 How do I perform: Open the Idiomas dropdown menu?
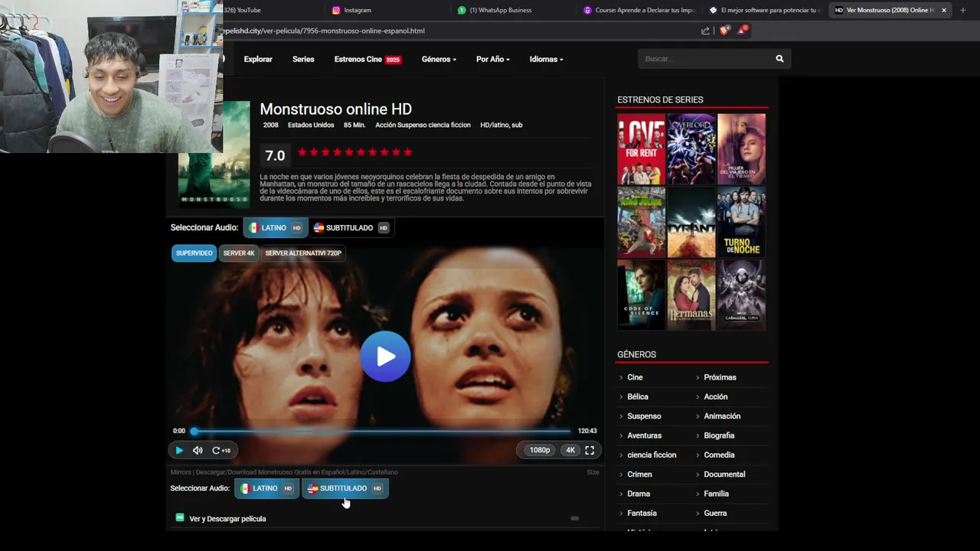click(x=546, y=59)
